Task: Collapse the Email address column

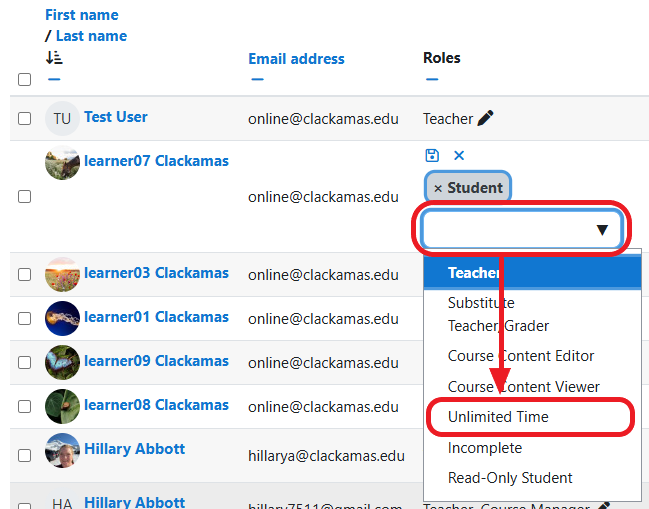Action: click(257, 79)
